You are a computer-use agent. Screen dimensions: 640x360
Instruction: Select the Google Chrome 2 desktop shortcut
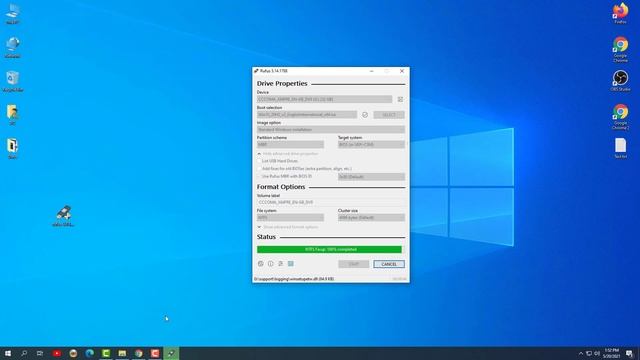coord(620,117)
